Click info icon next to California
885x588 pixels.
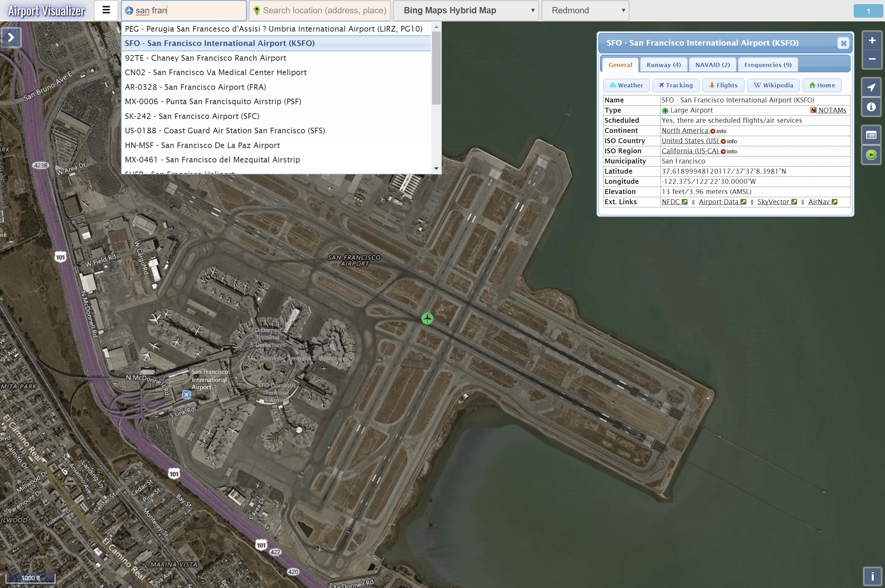point(728,152)
